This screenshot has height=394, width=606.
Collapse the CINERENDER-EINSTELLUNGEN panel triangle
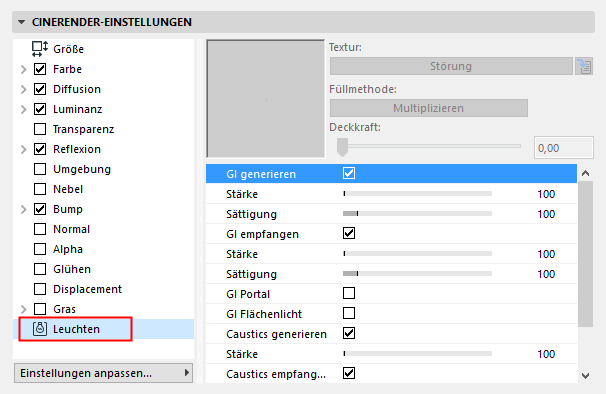(x=22, y=22)
